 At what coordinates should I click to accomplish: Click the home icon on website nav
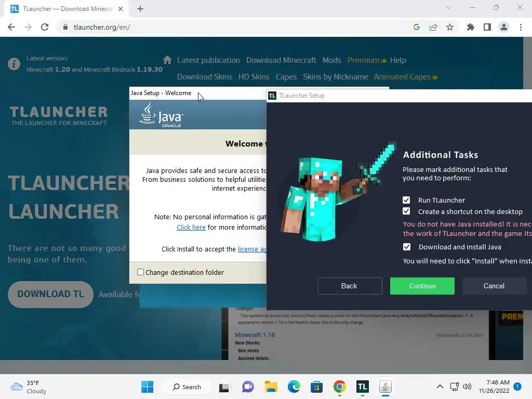(167, 60)
